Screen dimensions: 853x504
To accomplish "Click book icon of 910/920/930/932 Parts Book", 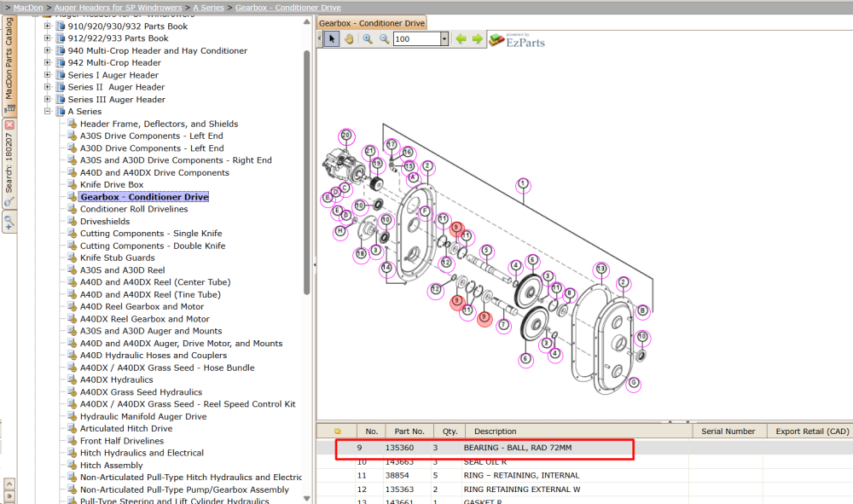I will click(61, 26).
